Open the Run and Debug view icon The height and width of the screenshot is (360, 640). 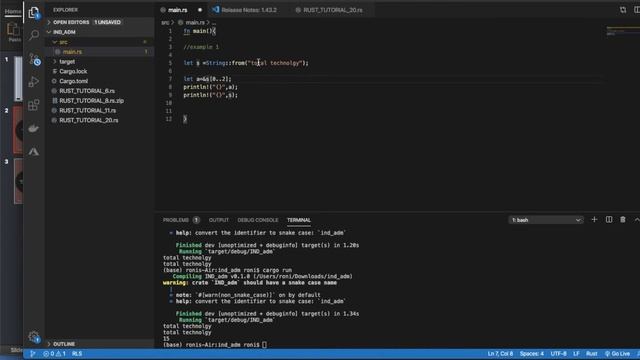[34, 82]
